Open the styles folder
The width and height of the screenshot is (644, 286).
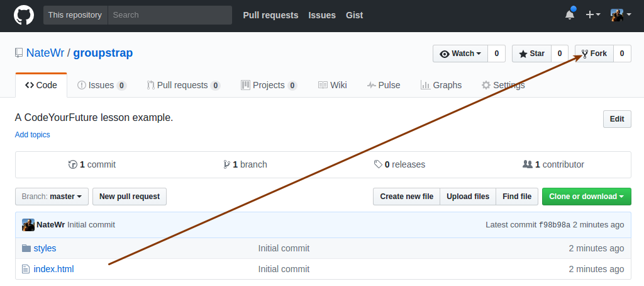(x=45, y=249)
